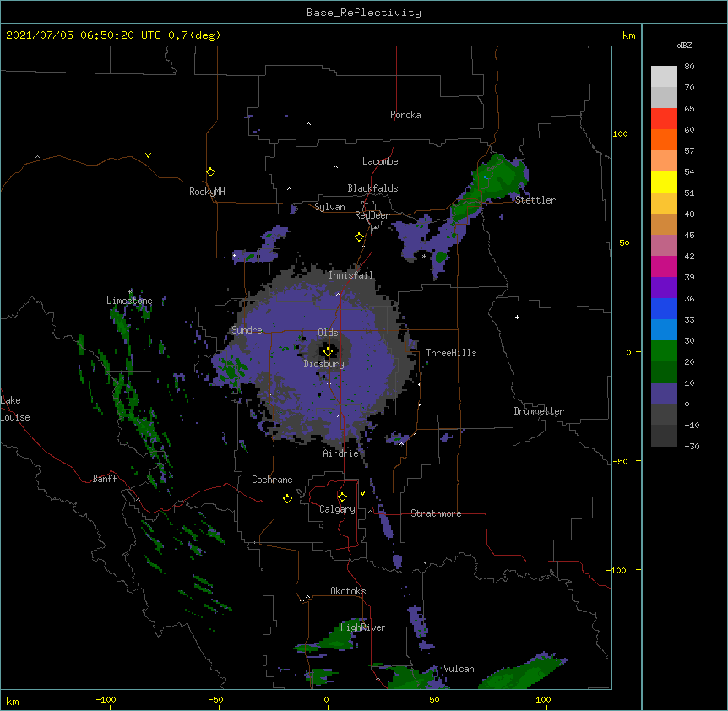Click the Vulcan label
Screen dimensions: 728x711
pyautogui.click(x=459, y=669)
